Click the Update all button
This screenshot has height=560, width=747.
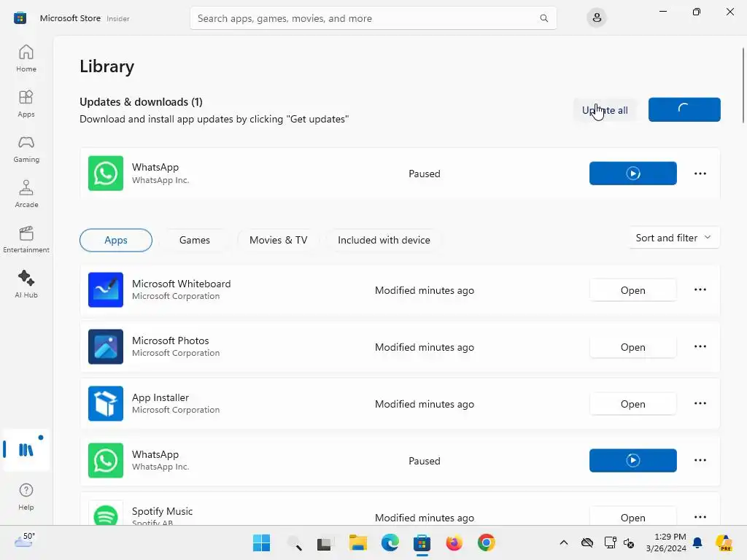coord(605,110)
